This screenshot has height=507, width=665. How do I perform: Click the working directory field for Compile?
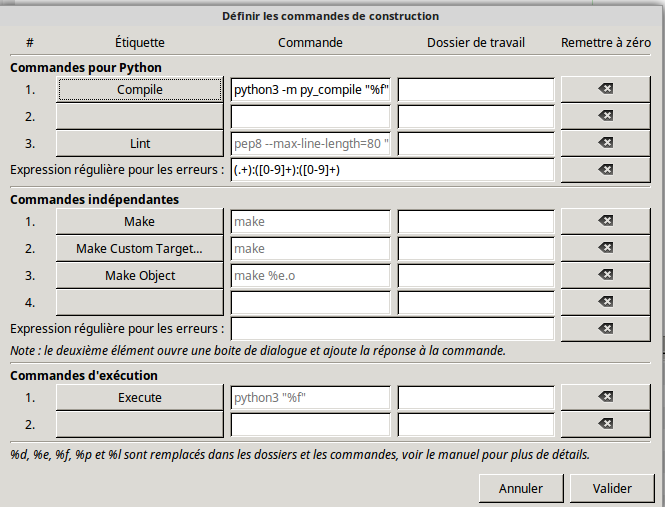(476, 89)
